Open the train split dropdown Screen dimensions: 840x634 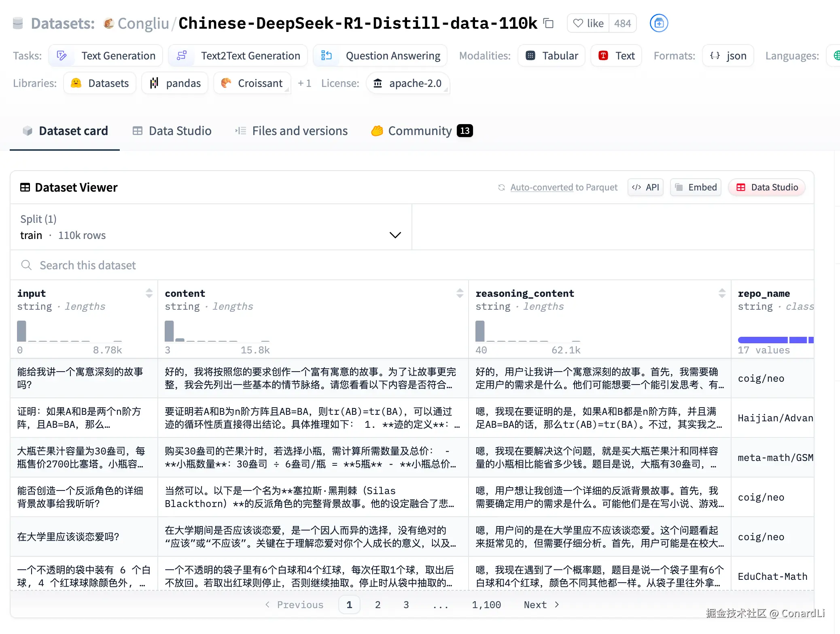click(x=395, y=235)
